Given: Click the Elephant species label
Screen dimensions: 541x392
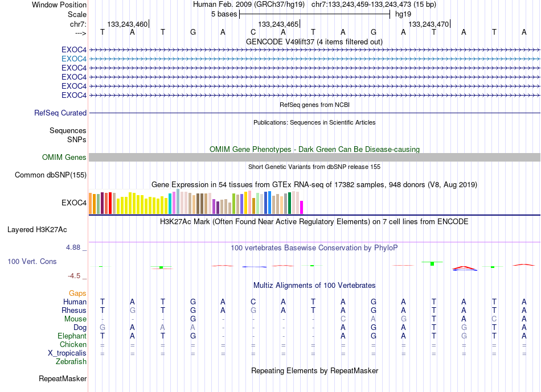Looking at the screenshot, I should click(x=72, y=336).
